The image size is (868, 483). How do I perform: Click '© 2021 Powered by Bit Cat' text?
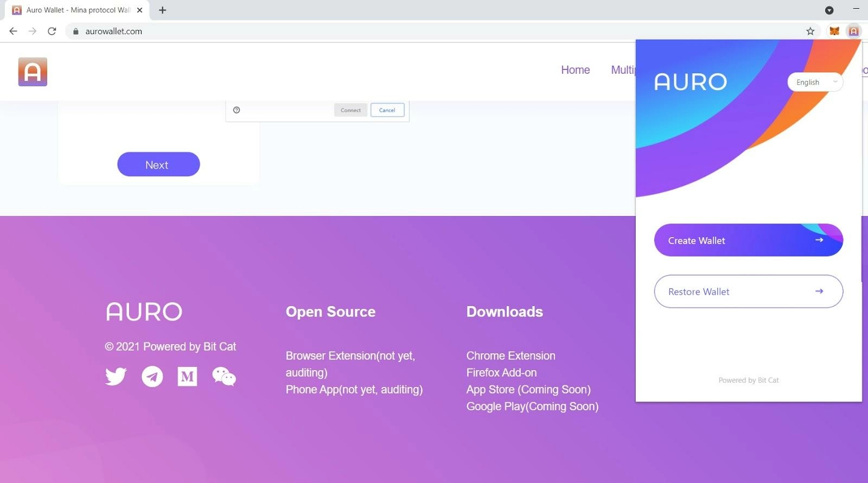pos(170,346)
